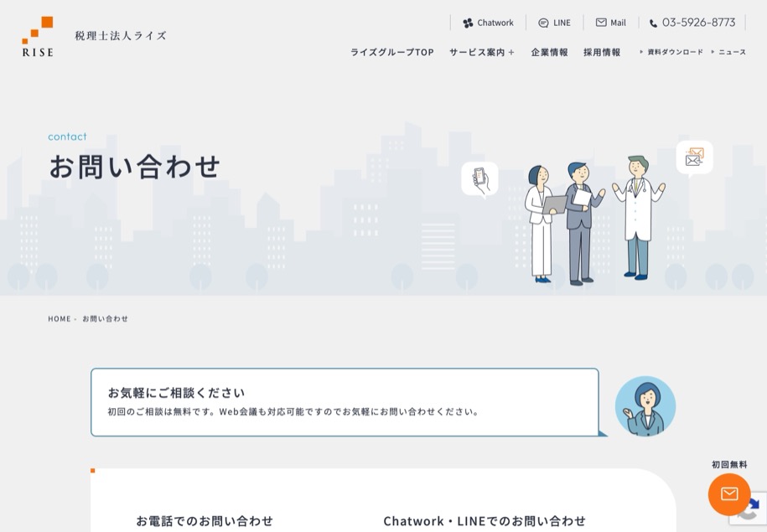Go to 採用情報 page
This screenshot has width=767, height=532.
pyautogui.click(x=602, y=52)
